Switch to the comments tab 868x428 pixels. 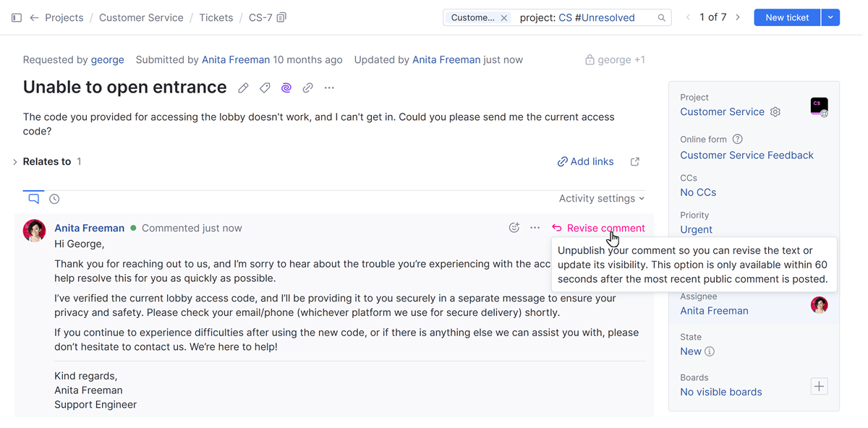[33, 198]
